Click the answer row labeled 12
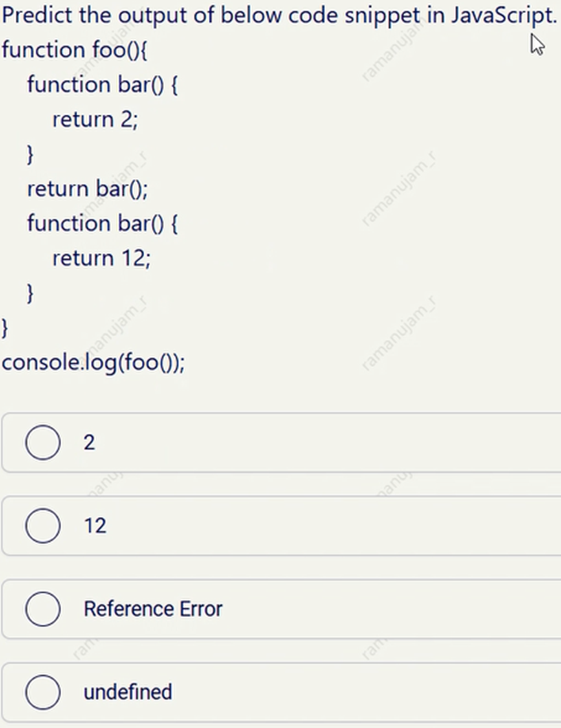The width and height of the screenshot is (561, 728). pyautogui.click(x=95, y=526)
